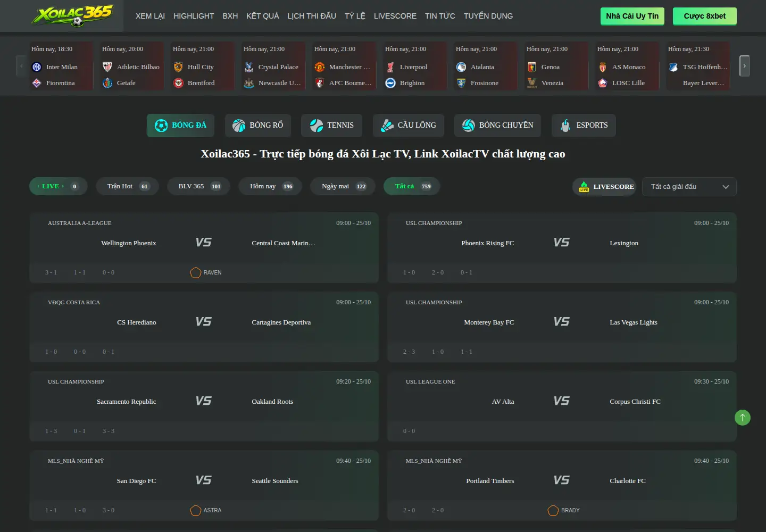
Task: Go to the LỊCH THI ĐẤU page
Action: click(312, 16)
